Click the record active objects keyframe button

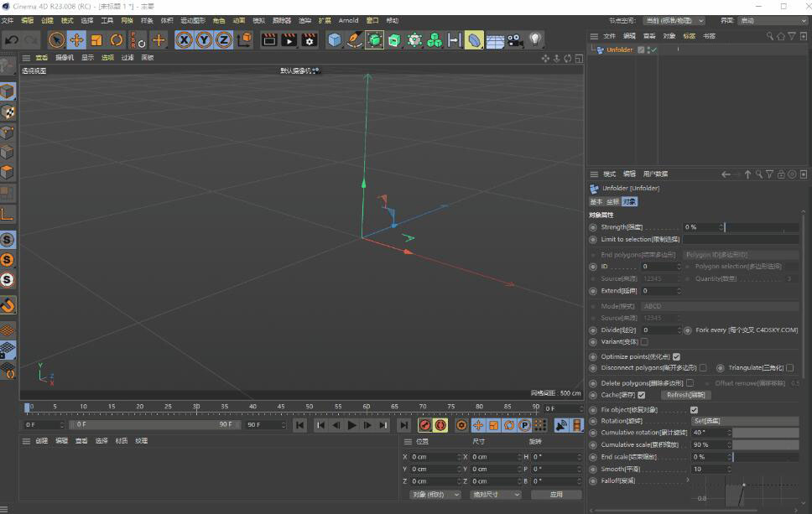pyautogui.click(x=424, y=425)
